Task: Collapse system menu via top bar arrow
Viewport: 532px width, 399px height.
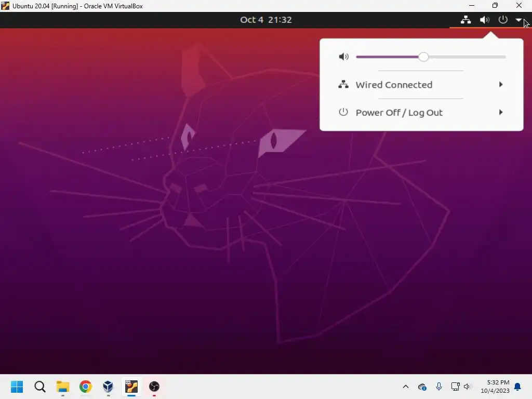Action: point(518,20)
